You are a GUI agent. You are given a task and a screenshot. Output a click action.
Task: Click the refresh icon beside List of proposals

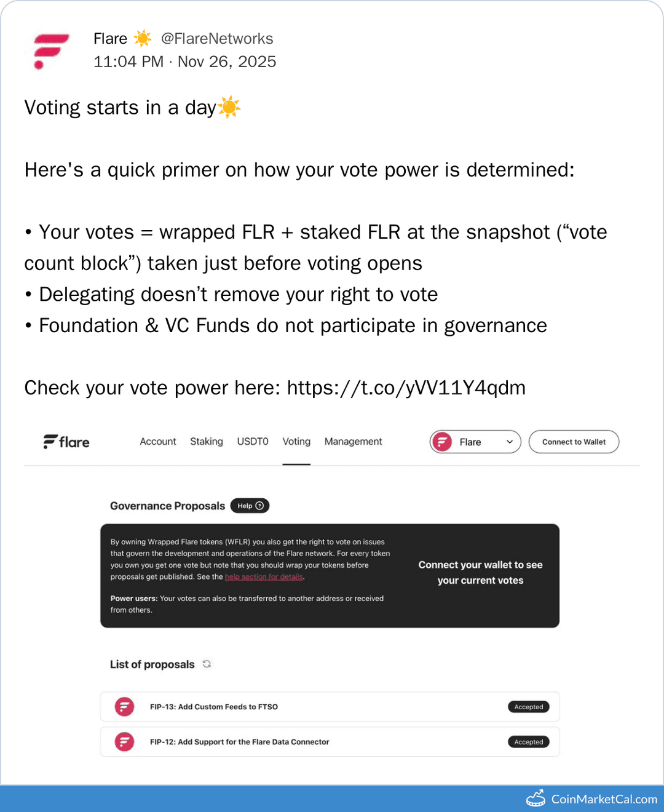pyautogui.click(x=207, y=664)
